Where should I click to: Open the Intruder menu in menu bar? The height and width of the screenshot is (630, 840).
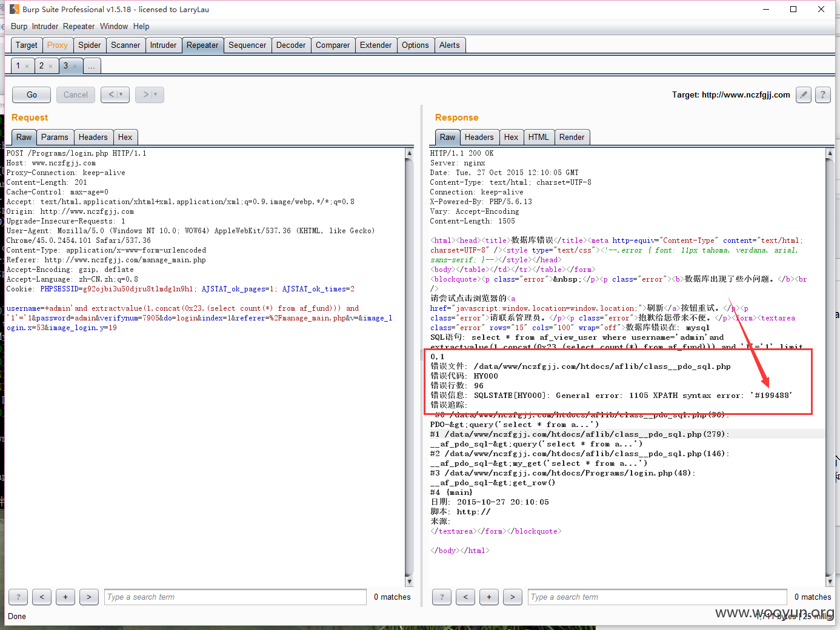[x=45, y=26]
